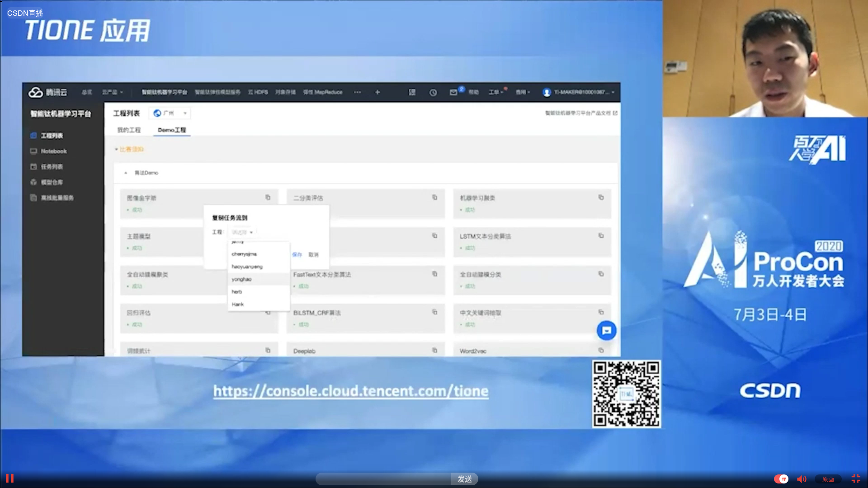Image resolution: width=868 pixels, height=488 pixels.
Task: Copy the 二分类评估 demo card
Action: point(434,197)
